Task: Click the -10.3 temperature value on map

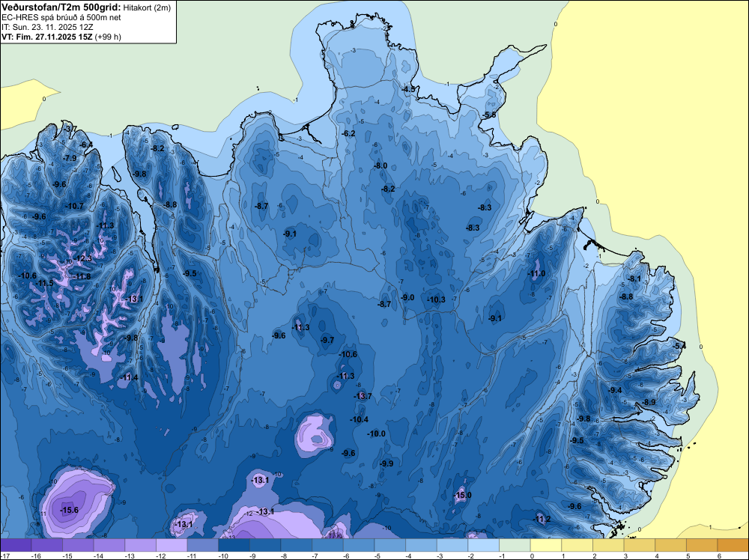Action: [436, 299]
